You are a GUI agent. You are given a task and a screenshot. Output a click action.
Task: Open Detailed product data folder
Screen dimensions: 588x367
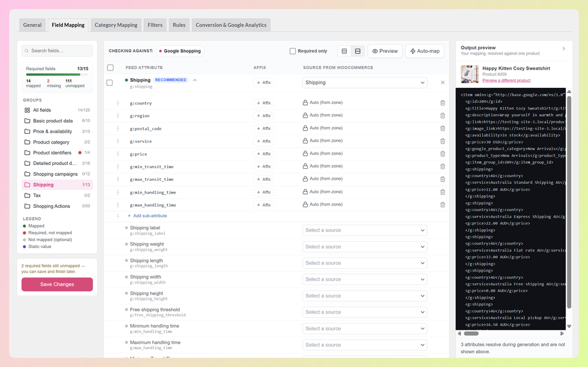coord(57,163)
